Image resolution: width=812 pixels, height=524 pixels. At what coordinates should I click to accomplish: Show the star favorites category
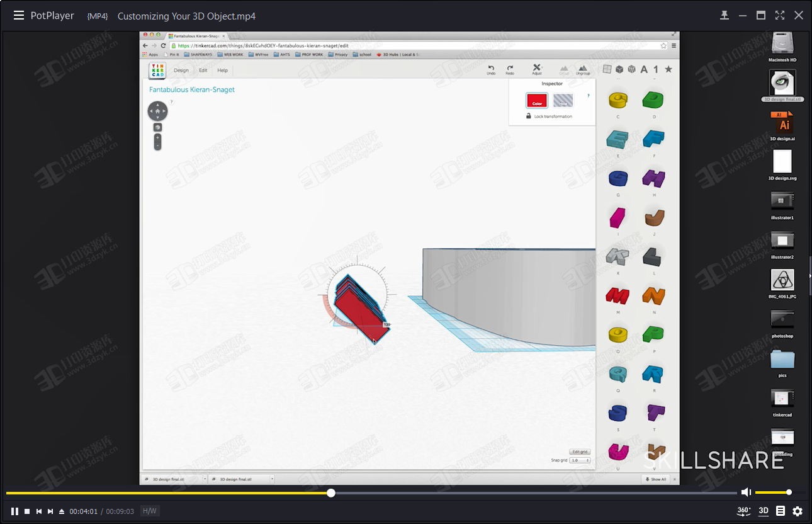(x=668, y=69)
